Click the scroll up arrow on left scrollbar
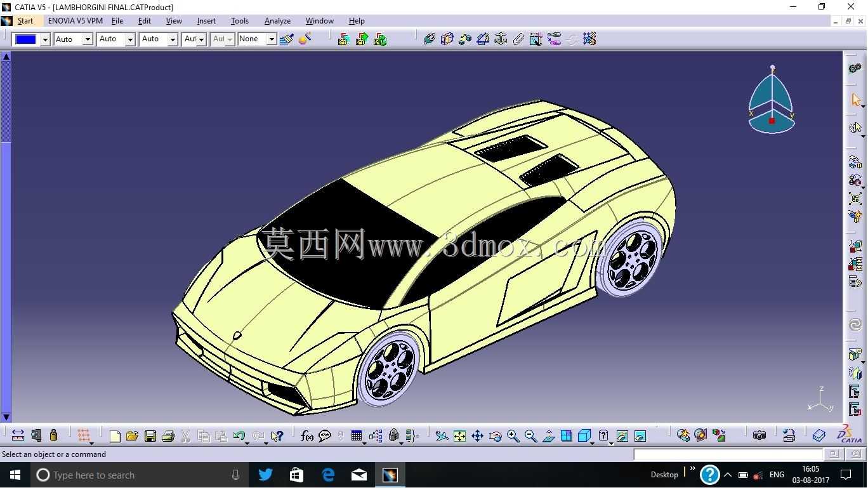This screenshot has width=868, height=490. pos(6,56)
